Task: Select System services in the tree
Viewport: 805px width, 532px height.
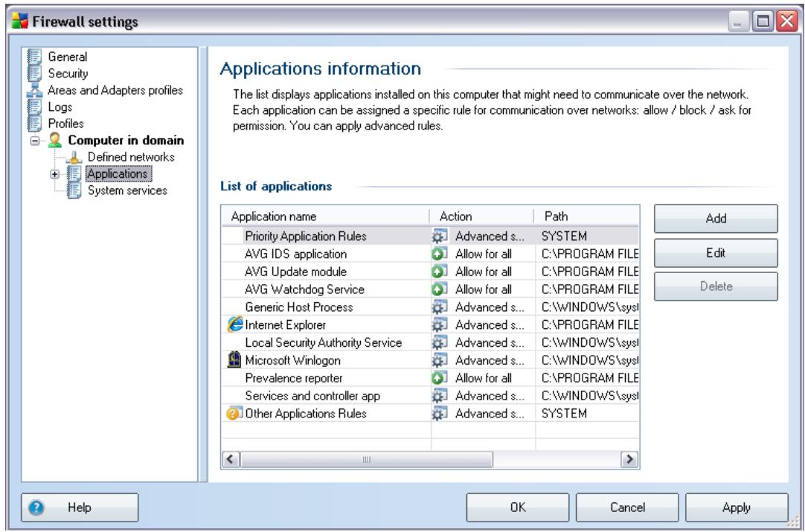Action: 127,190
